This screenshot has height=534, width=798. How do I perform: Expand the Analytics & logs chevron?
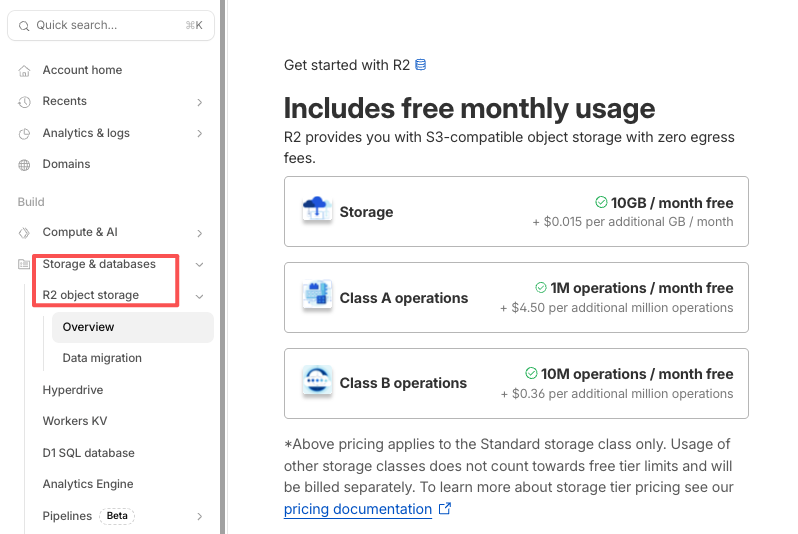pos(200,133)
